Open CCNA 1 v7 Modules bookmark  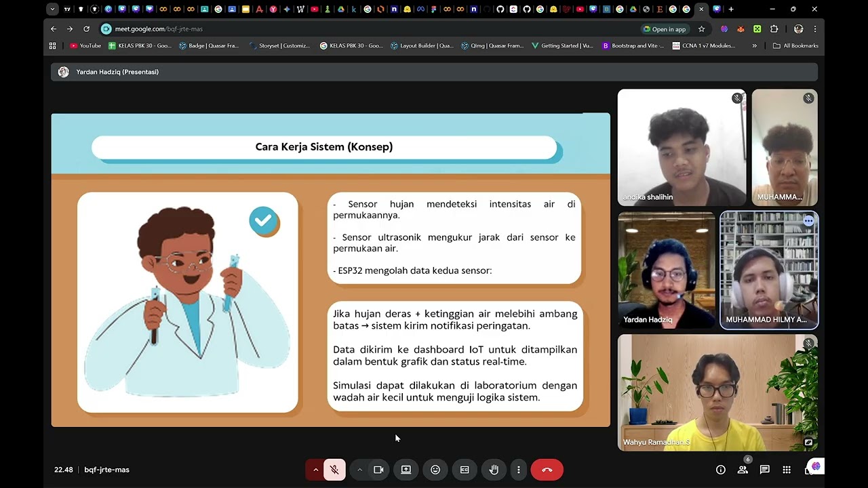tap(704, 45)
